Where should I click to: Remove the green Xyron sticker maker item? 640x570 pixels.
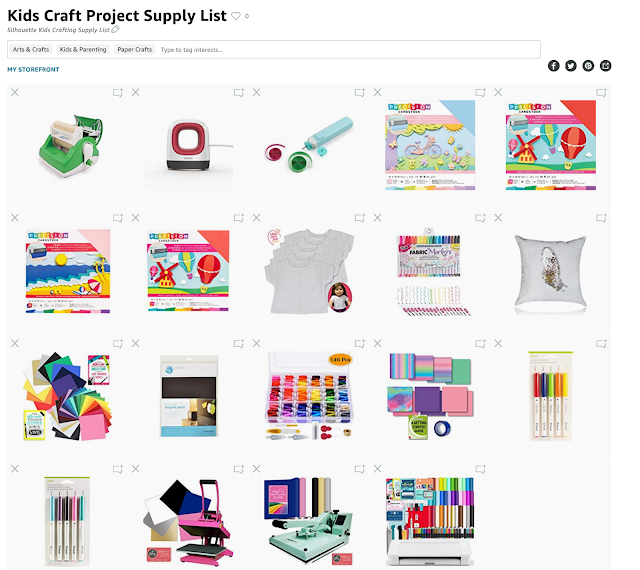pyautogui.click(x=15, y=92)
